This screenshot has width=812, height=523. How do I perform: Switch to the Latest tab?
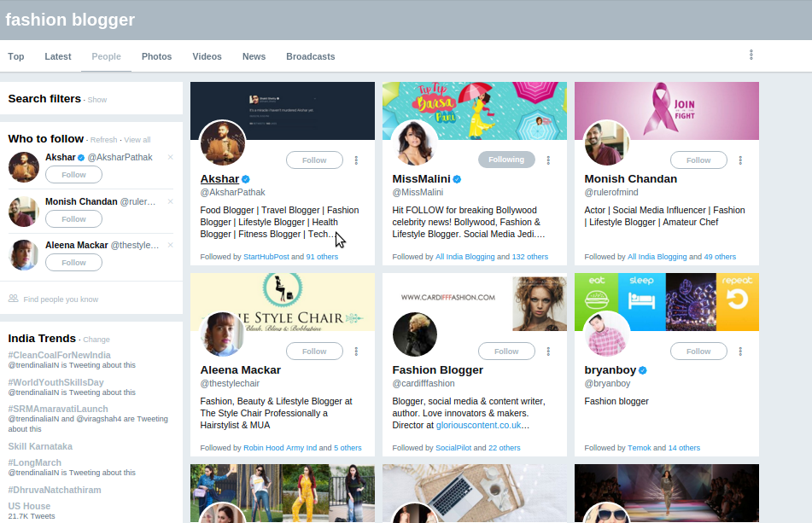58,56
